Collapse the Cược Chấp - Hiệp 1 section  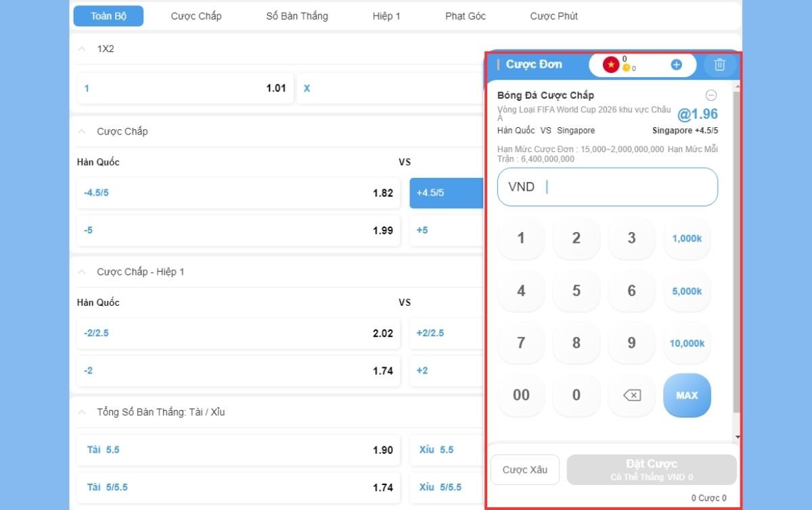click(82, 272)
